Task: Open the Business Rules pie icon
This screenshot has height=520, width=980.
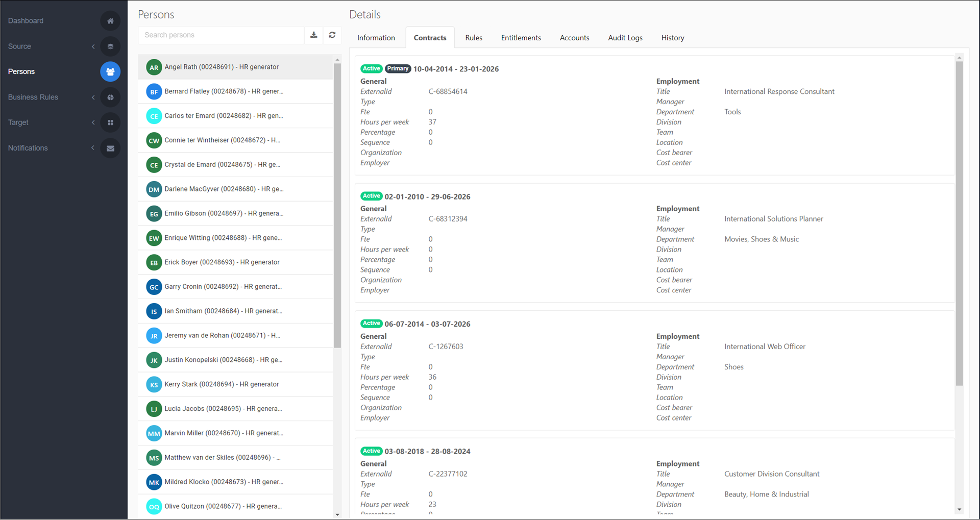Action: [110, 97]
